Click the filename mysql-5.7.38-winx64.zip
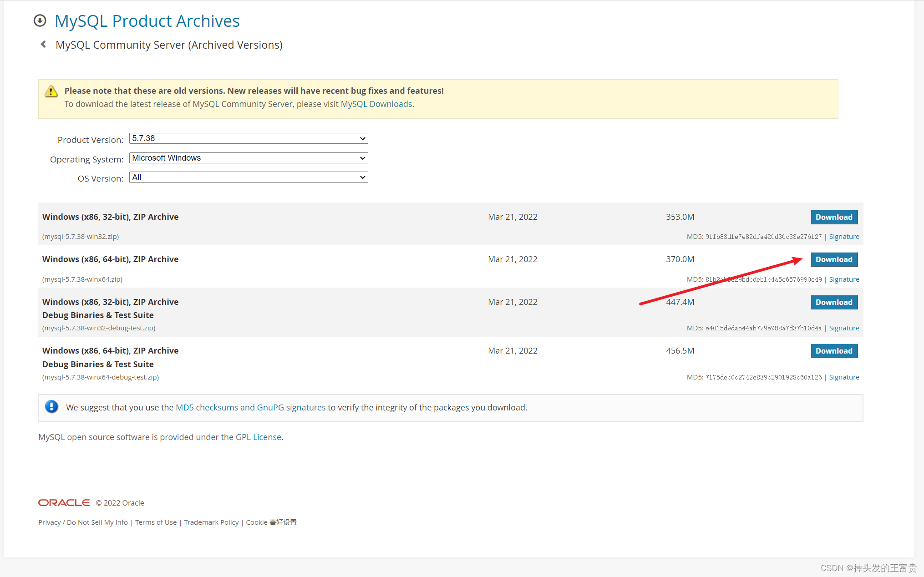924x577 pixels. tap(82, 279)
